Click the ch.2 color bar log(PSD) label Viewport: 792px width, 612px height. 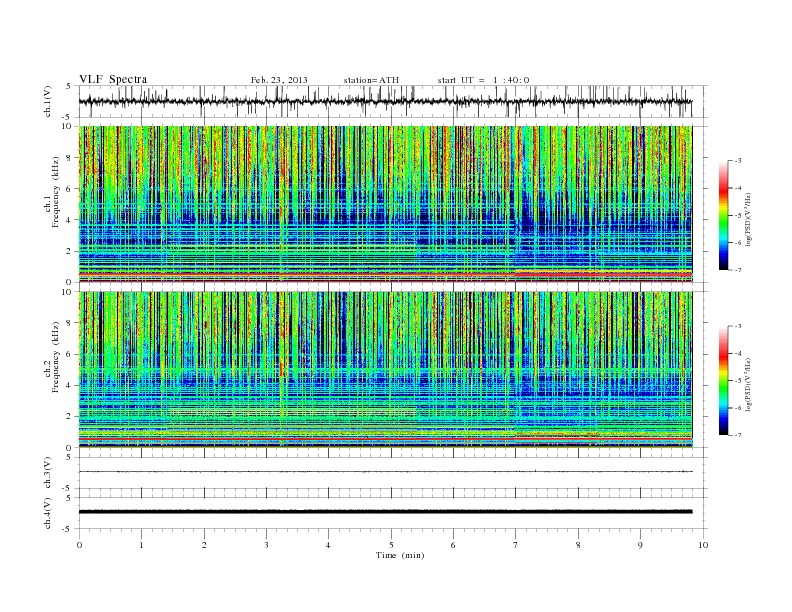pyautogui.click(x=748, y=384)
